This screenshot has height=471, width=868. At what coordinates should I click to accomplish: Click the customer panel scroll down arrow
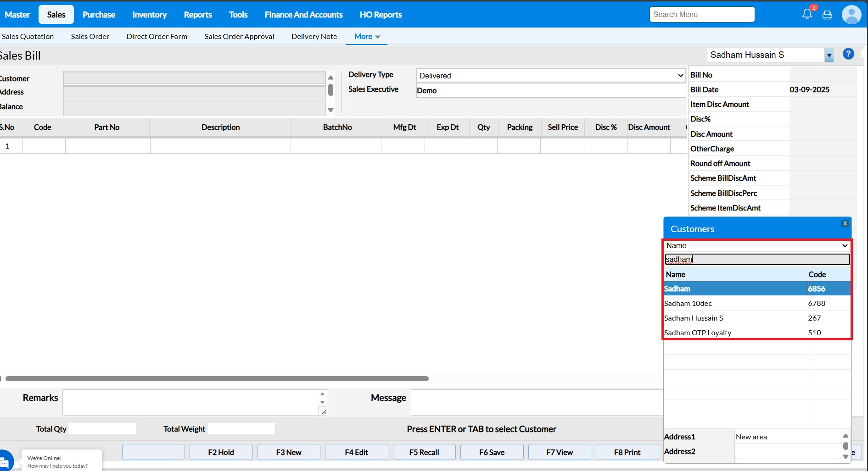coord(330,110)
